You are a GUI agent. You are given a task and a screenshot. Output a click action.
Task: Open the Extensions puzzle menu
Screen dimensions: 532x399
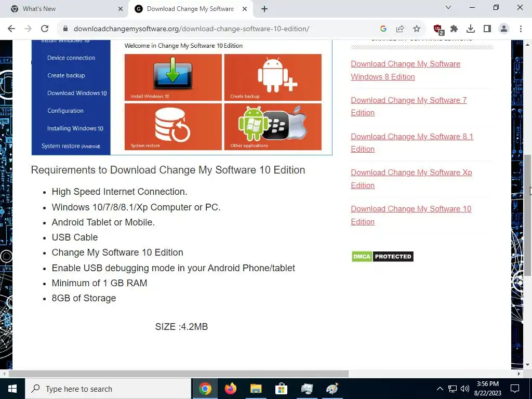click(454, 29)
